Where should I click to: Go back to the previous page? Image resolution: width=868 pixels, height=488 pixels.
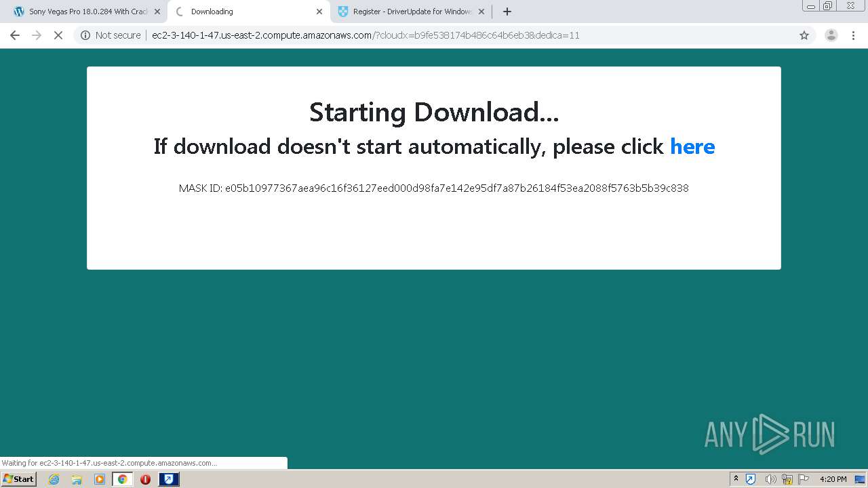coord(15,35)
